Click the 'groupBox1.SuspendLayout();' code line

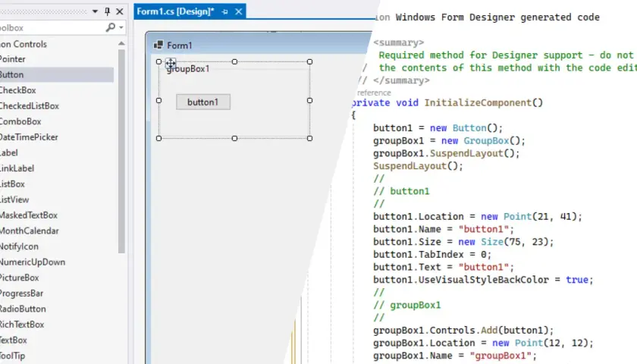coord(447,153)
